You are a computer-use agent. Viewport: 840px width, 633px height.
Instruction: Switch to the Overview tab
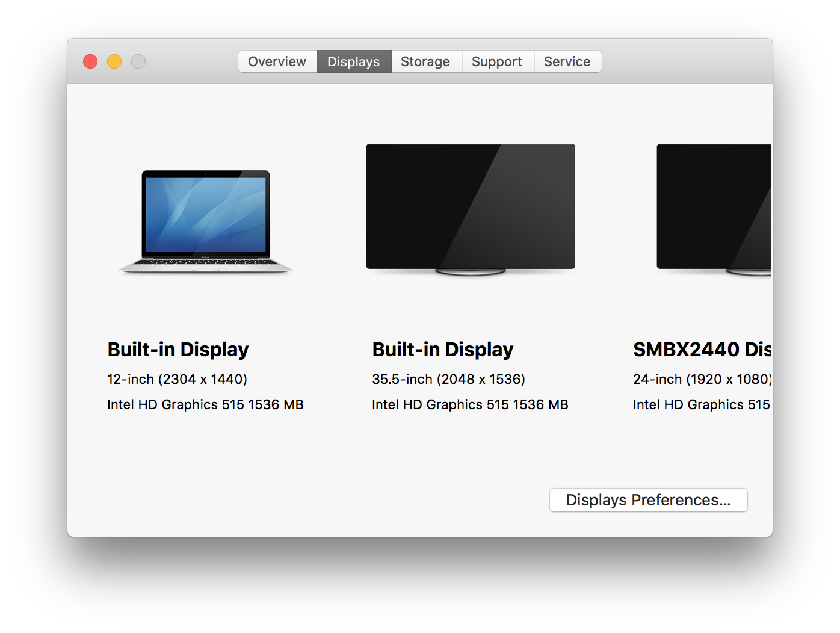[x=277, y=61]
